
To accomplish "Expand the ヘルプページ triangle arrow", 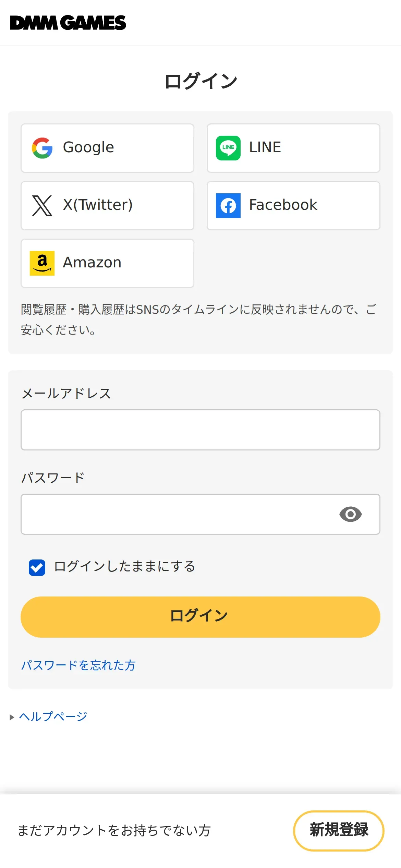I will click(12, 717).
